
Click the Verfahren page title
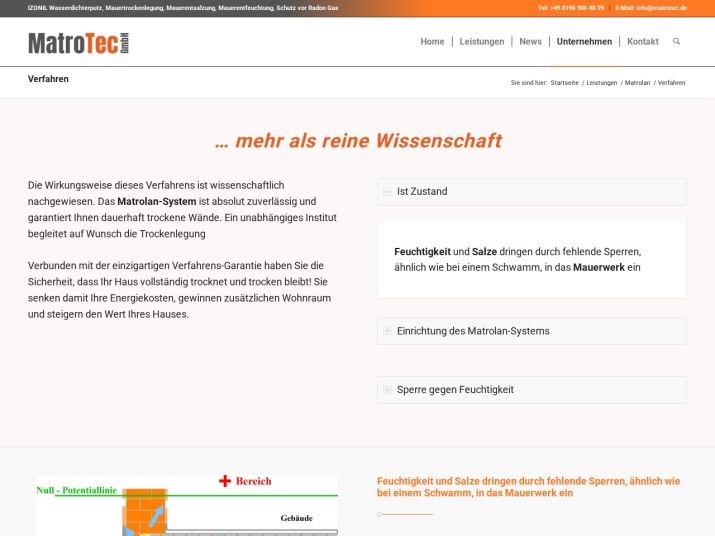[x=48, y=79]
